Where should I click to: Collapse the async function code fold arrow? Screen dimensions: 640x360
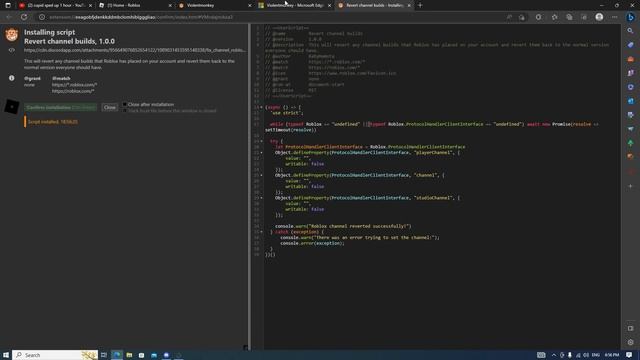(x=262, y=107)
